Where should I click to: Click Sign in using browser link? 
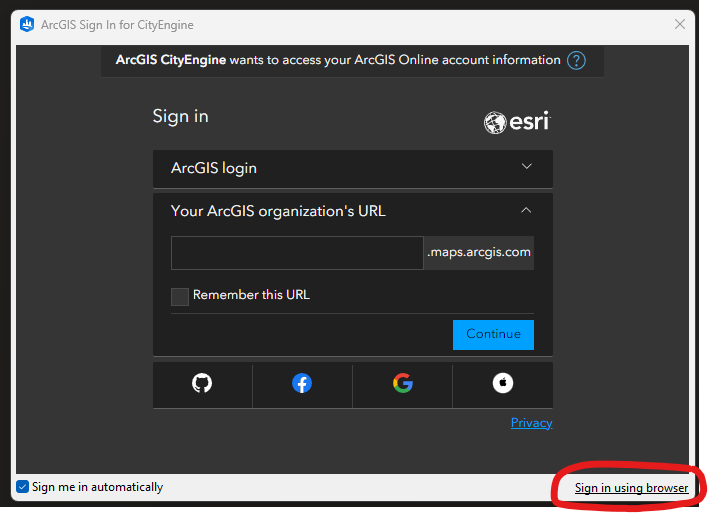point(631,488)
